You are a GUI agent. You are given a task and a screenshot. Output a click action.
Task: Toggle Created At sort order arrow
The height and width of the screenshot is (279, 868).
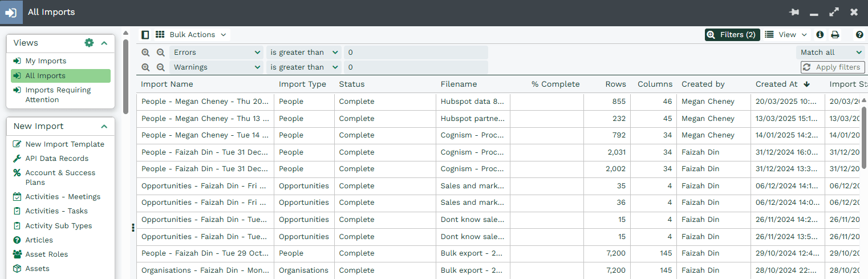(807, 84)
